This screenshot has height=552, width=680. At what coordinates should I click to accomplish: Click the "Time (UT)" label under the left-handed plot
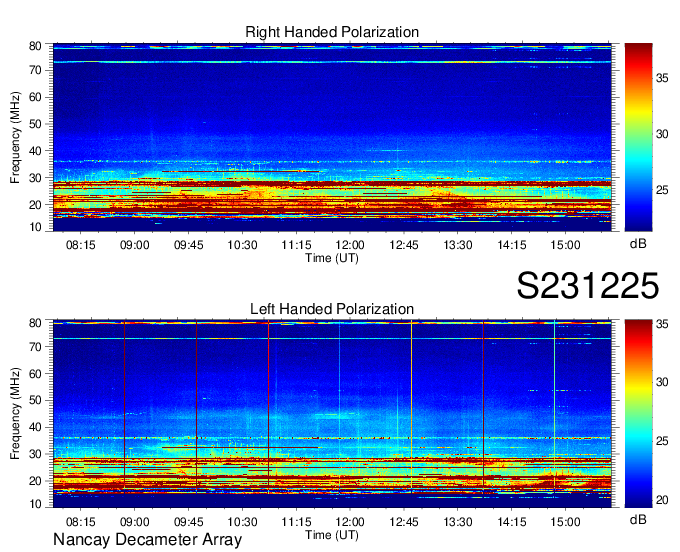coord(332,535)
